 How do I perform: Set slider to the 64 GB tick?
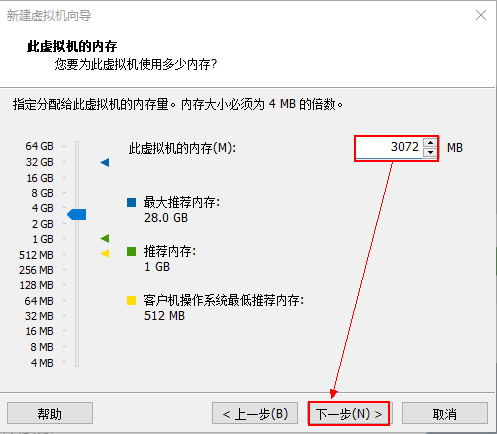(77, 146)
